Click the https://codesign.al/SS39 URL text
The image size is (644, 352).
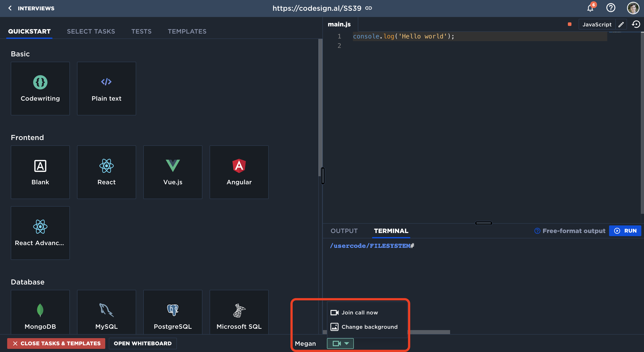317,8
